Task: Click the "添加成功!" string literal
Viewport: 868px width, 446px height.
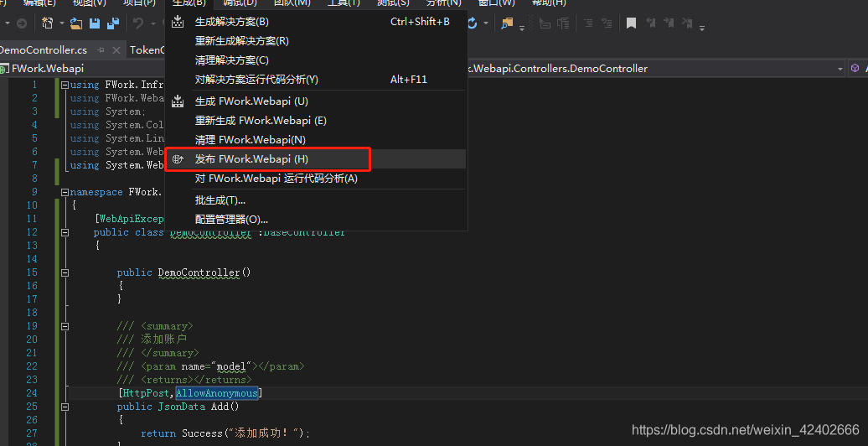Action: click(x=264, y=433)
